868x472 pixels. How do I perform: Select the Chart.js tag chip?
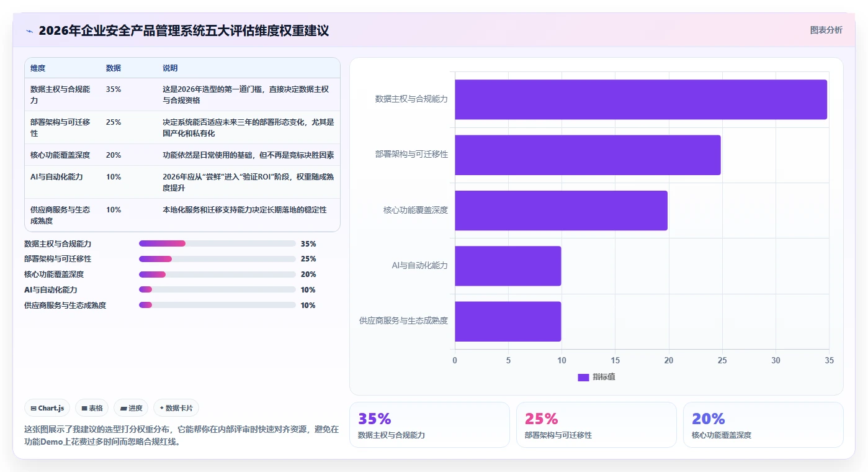click(x=47, y=408)
